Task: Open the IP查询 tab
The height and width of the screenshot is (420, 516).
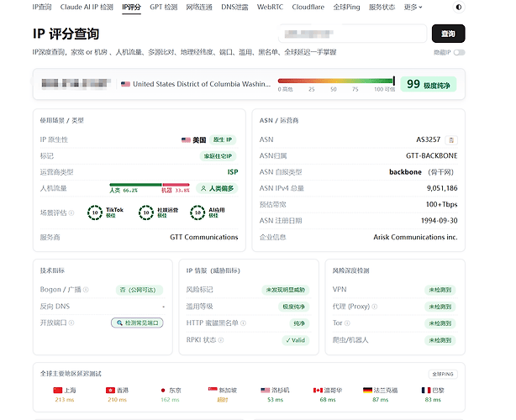Action: point(42,8)
